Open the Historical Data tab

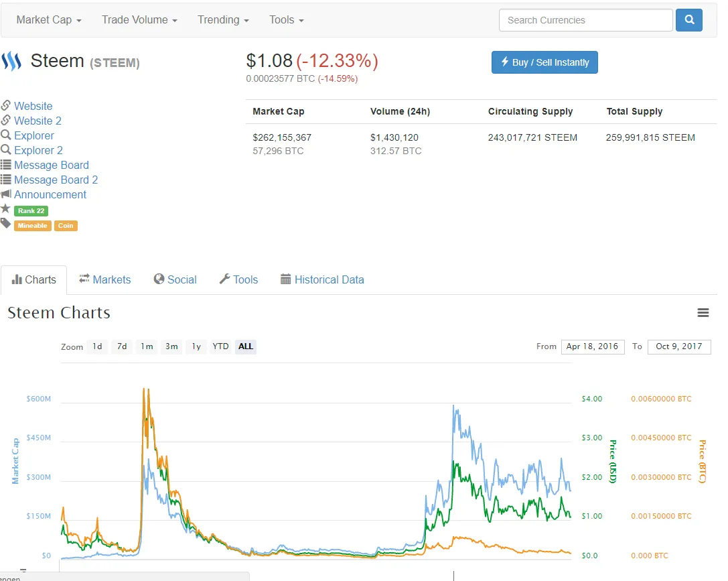point(322,279)
